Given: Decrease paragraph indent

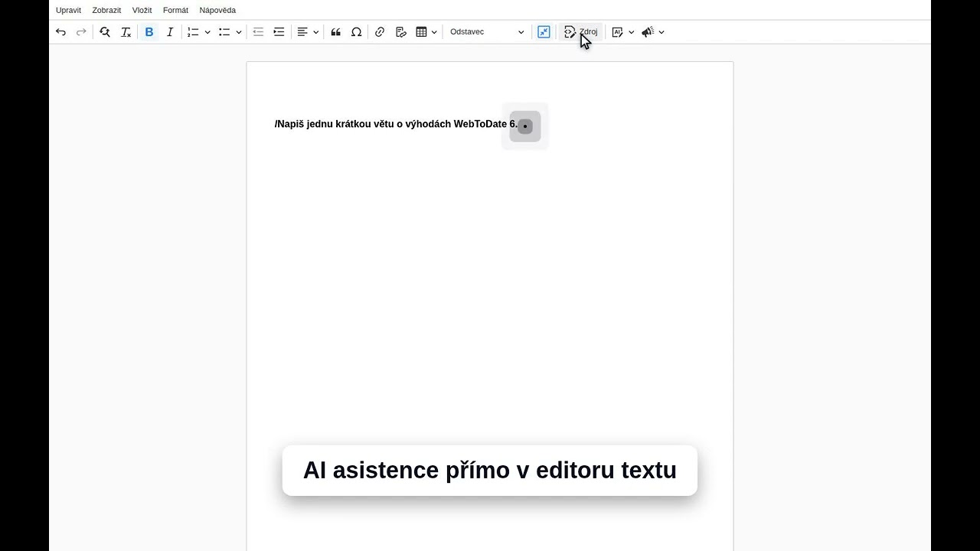Looking at the screenshot, I should pos(258,32).
